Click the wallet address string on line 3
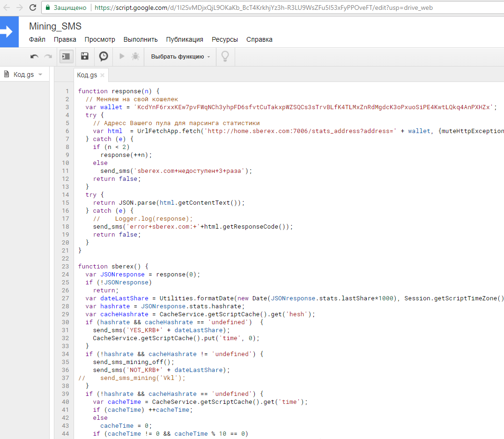 tap(314, 107)
